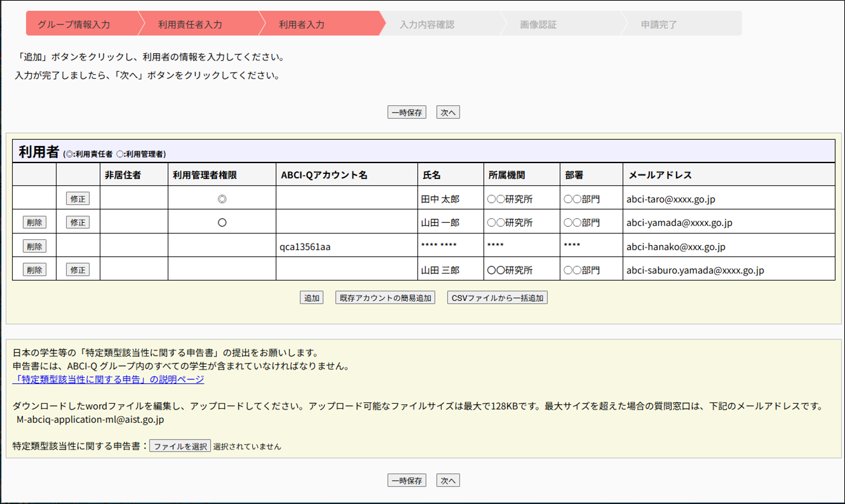Click the abci-taro@xxxx.go.jp email cell
This screenshot has width=845, height=504.
pos(671,199)
